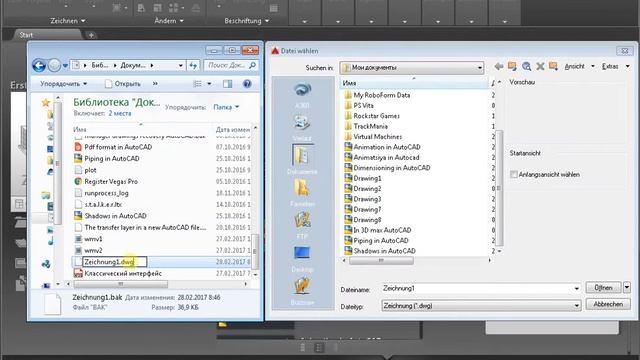
Task: Change view using Explorer's view list icon
Action: [198, 84]
